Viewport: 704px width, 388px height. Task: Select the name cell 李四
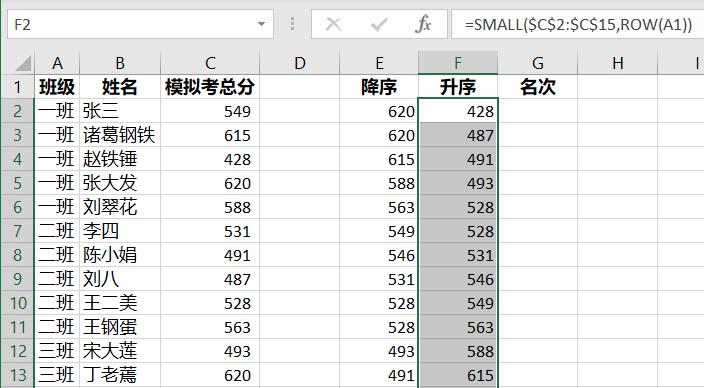tap(120, 231)
